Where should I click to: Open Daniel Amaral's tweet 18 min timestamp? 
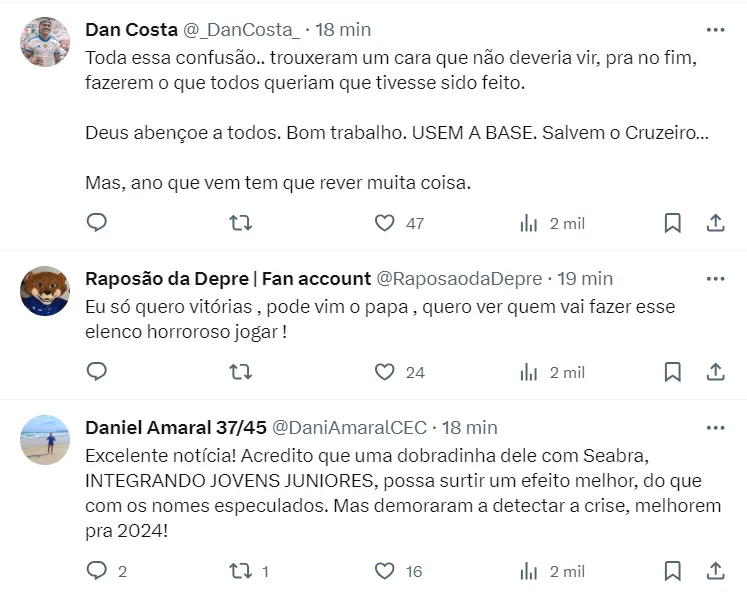click(469, 428)
